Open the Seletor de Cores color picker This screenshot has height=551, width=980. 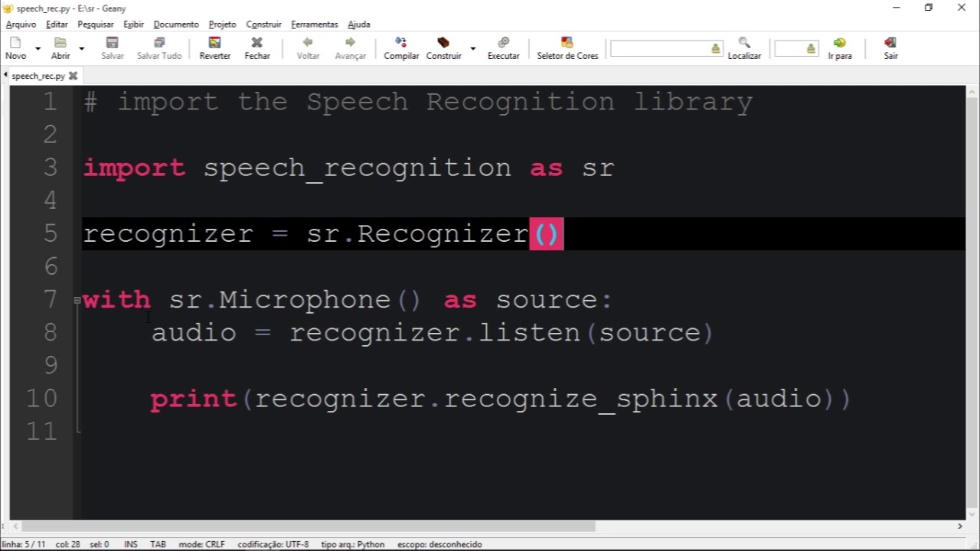[x=567, y=43]
